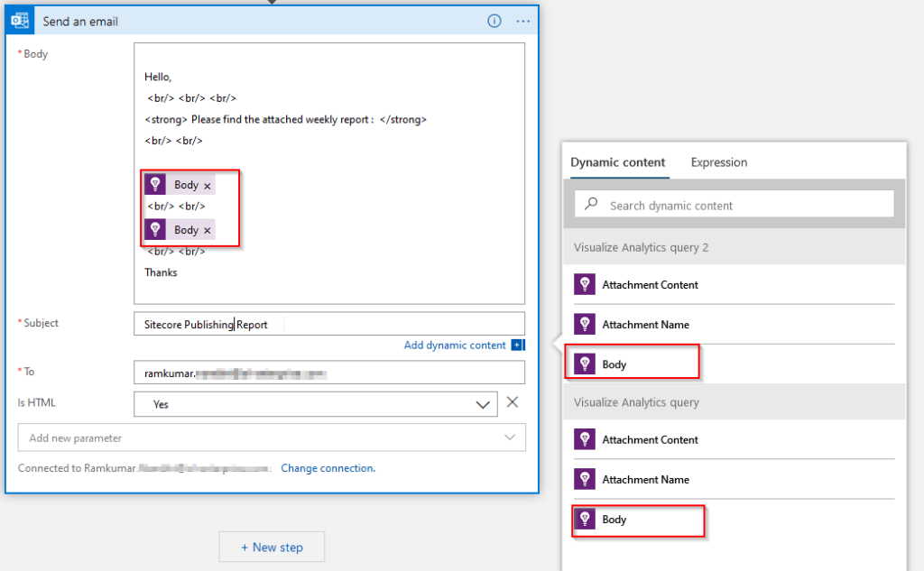Remove the first Body token from email body
This screenshot has height=571, width=924.
(x=208, y=186)
